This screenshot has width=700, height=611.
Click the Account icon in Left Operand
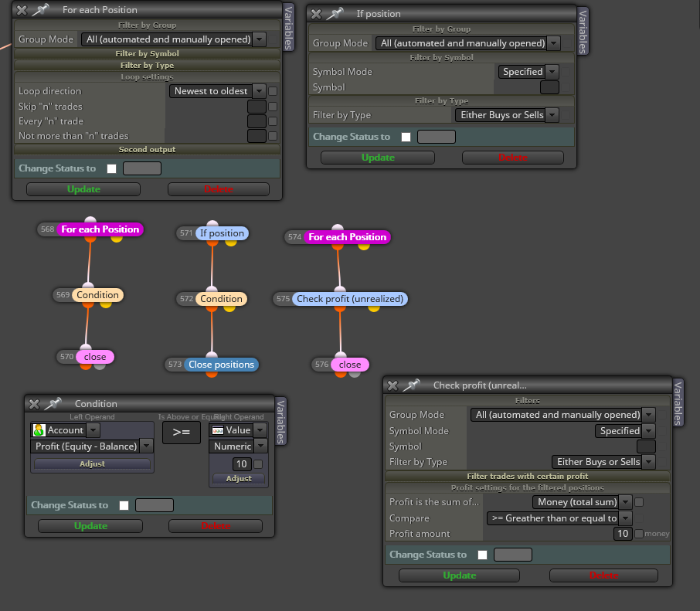click(39, 430)
